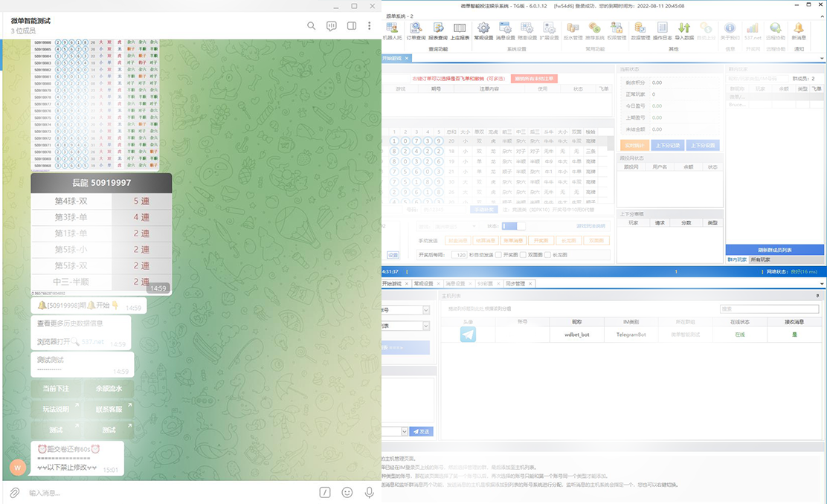This screenshot has width=827, height=504.
Task: Click the 开奖图 manual send button
Action: point(541,240)
